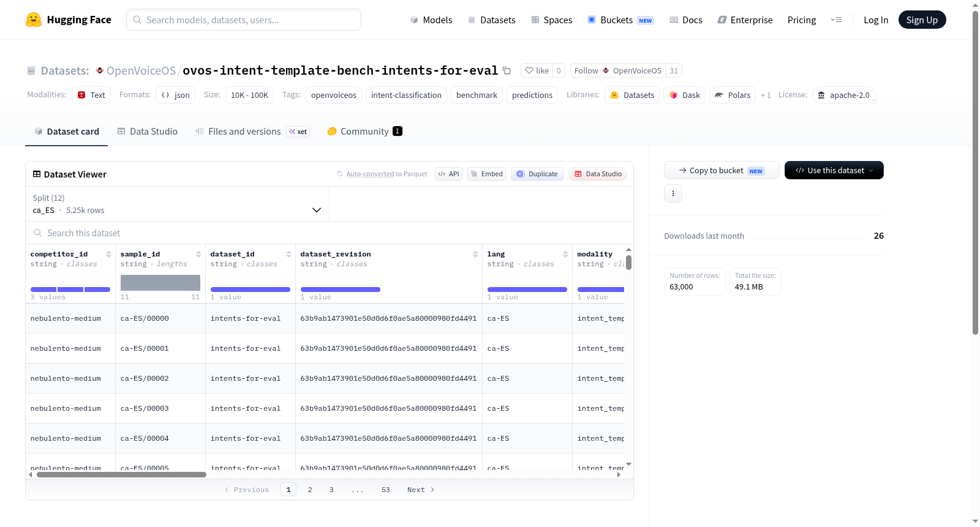
Task: Open the API button
Action: (448, 174)
